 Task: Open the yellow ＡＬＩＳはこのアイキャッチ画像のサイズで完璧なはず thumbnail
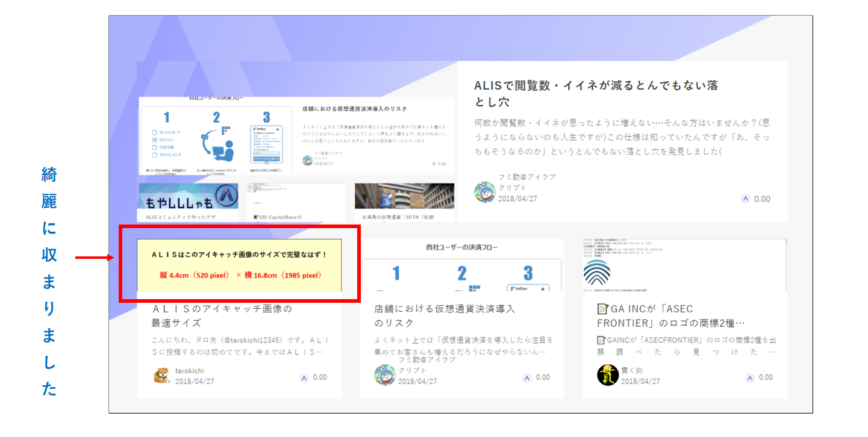(x=239, y=265)
